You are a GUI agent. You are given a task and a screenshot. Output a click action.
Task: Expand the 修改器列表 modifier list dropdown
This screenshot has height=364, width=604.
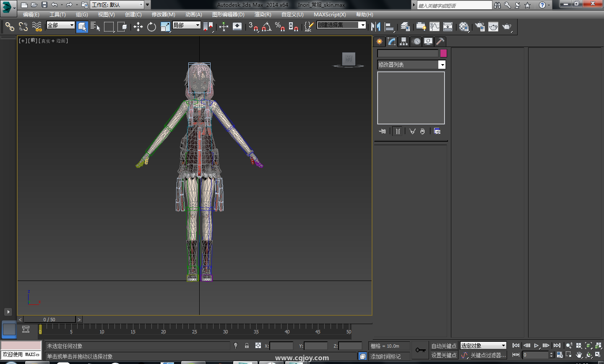pos(442,65)
